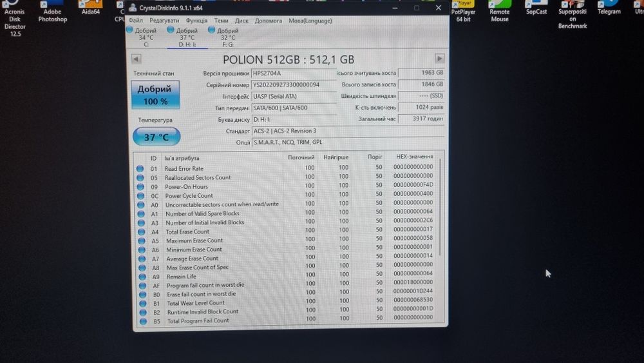Image resolution: width=644 pixels, height=363 pixels.
Task: Open the Aida64 desktop icon
Action: point(91,8)
